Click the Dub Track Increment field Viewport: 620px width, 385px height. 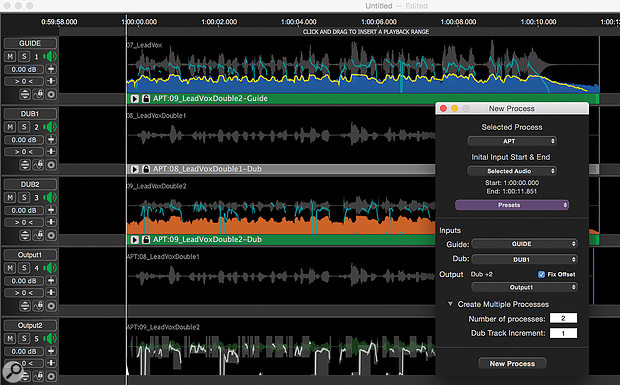point(563,333)
